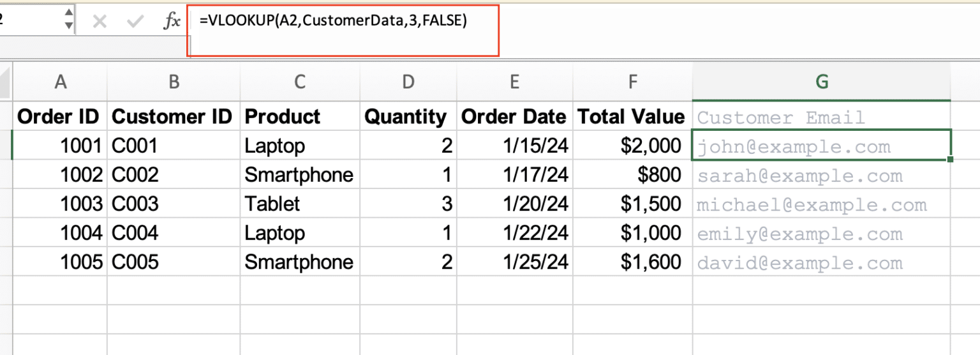Select customer cell C001

[x=174, y=146]
